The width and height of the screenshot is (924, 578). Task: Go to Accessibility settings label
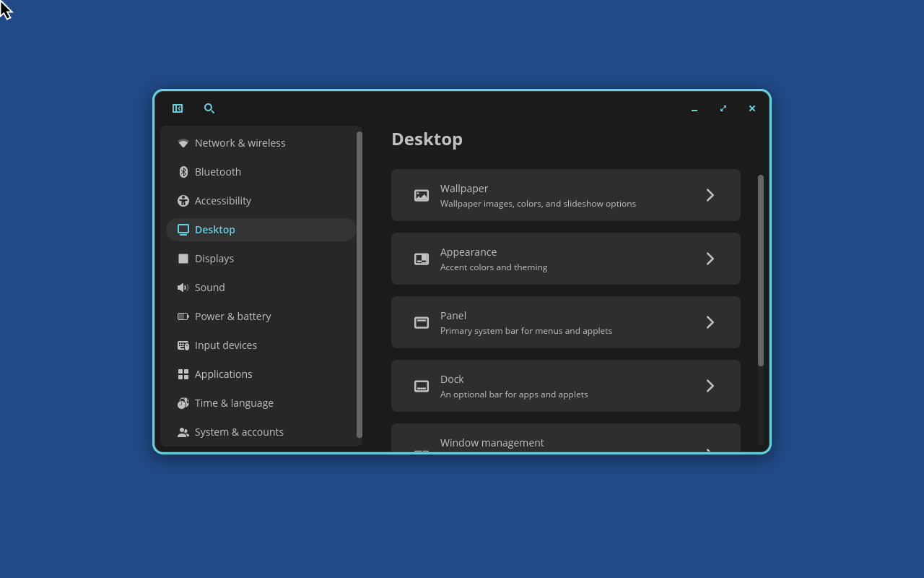pos(223,201)
